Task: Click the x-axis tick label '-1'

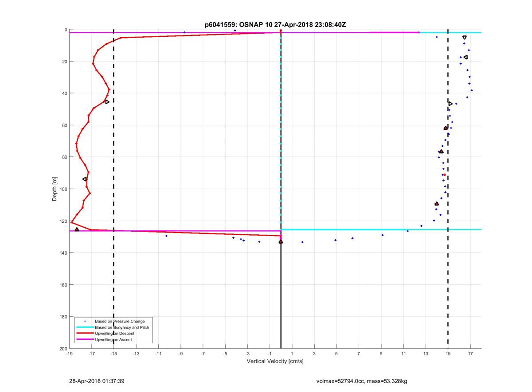Action: (x=270, y=353)
